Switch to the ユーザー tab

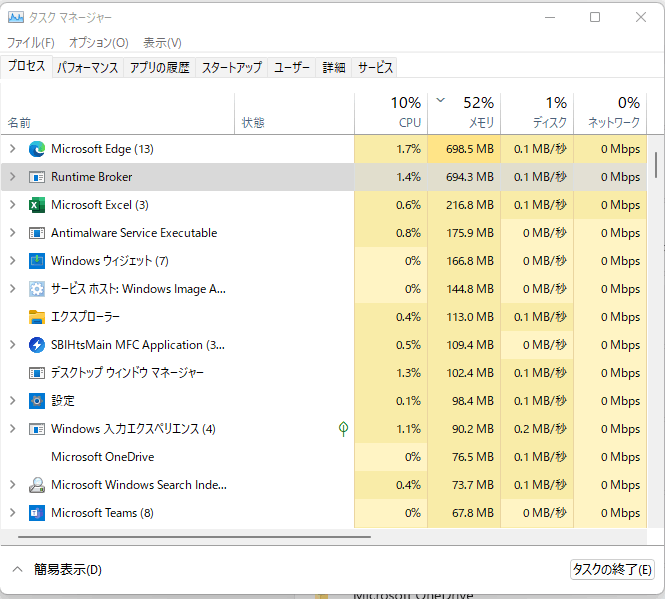point(291,67)
